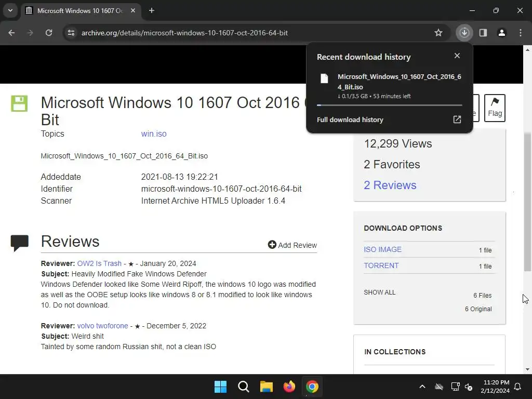
Task: Click the Reviews speech bubble icon
Action: click(20, 243)
